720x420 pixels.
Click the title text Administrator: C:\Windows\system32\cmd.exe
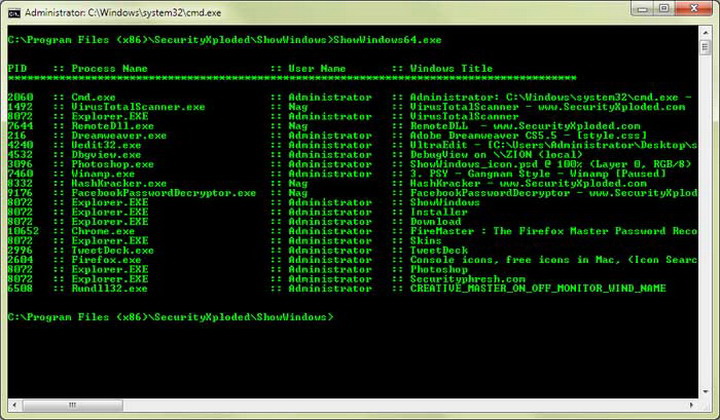(123, 13)
